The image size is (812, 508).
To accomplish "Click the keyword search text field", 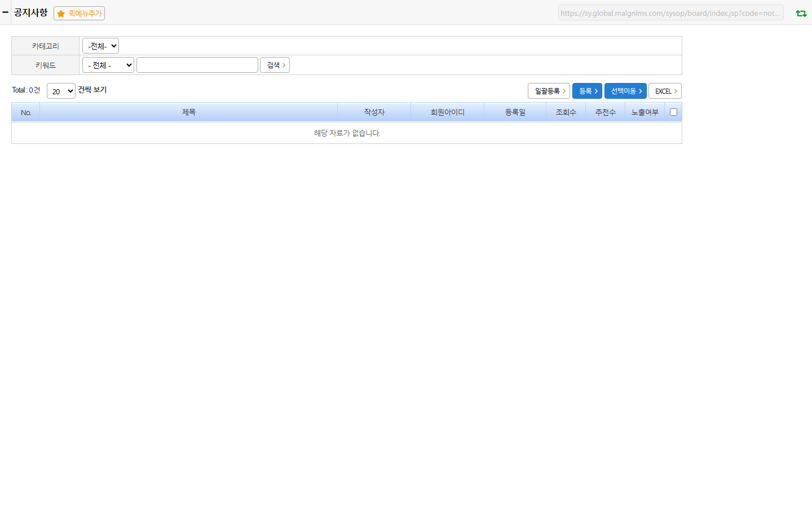I will 197,65.
